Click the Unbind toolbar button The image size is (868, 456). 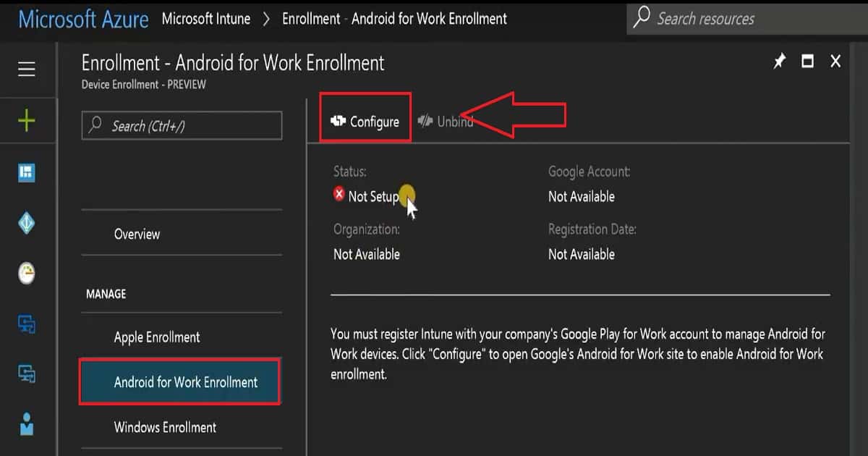coord(446,122)
